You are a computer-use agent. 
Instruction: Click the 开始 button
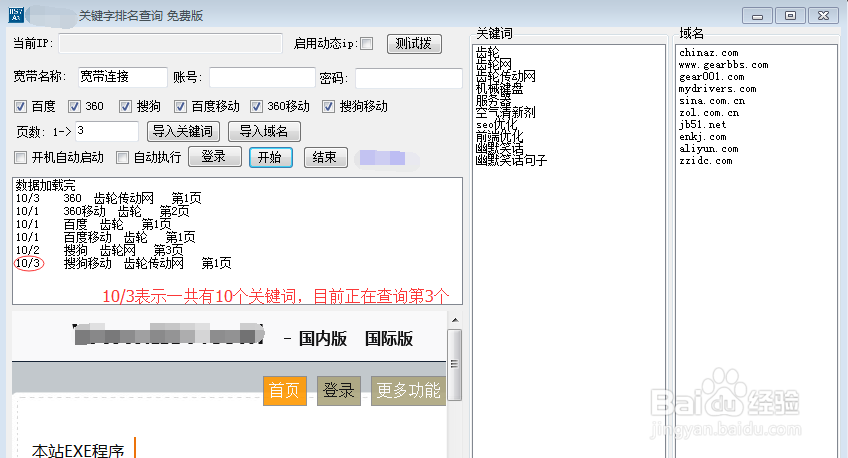point(271,157)
